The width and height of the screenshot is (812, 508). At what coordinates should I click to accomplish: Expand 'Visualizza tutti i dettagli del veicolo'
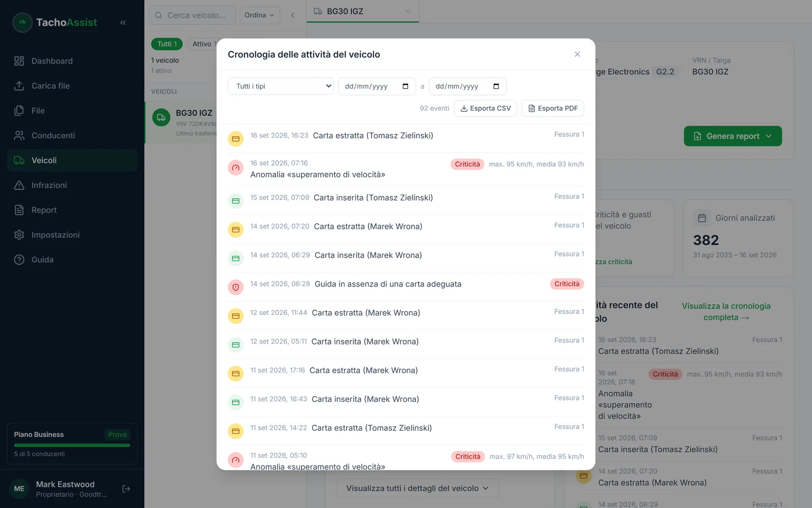418,488
